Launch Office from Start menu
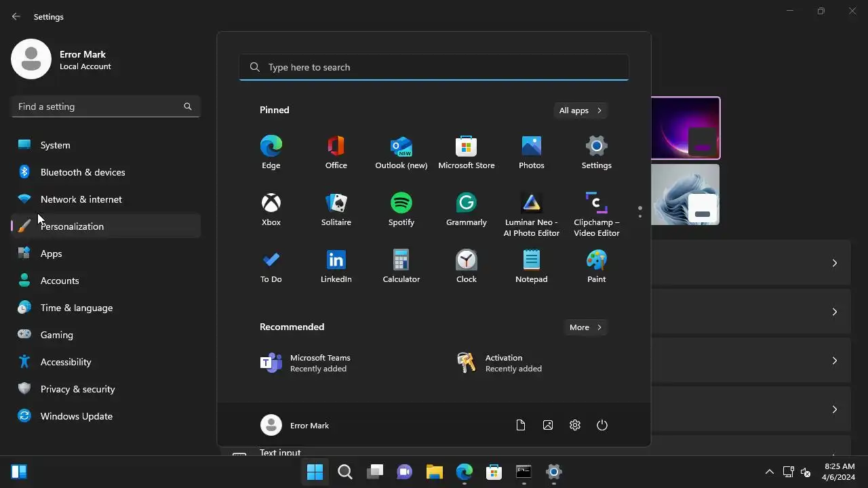The image size is (868, 488). (x=336, y=152)
